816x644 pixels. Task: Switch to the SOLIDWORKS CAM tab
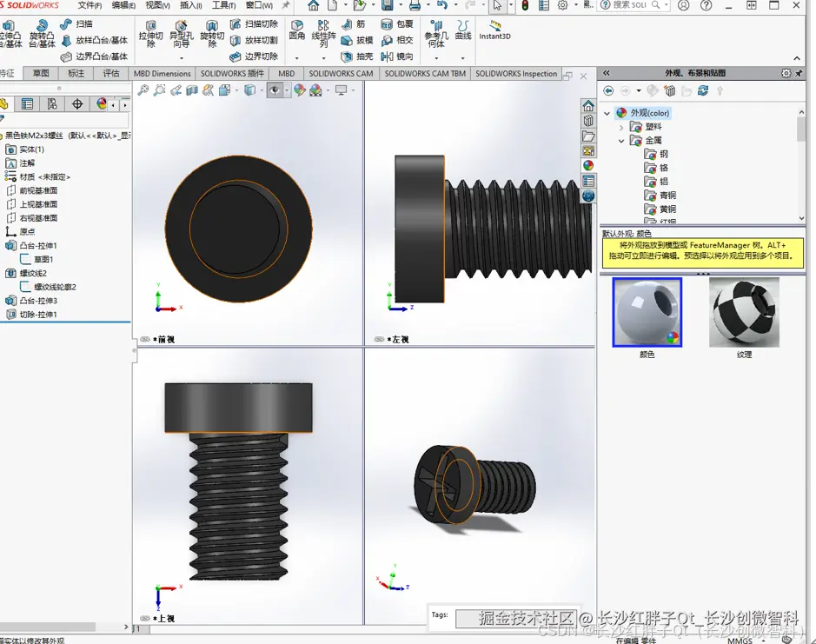click(341, 73)
